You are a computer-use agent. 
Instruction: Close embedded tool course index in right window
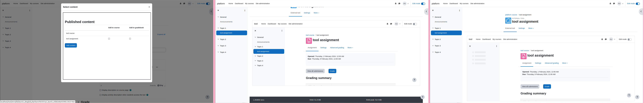470,46
